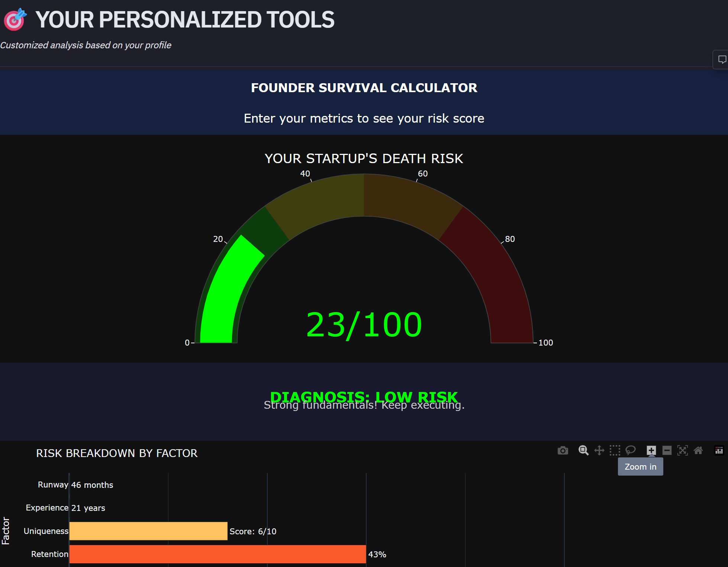Click the target emoji next to the page title

(x=15, y=19)
